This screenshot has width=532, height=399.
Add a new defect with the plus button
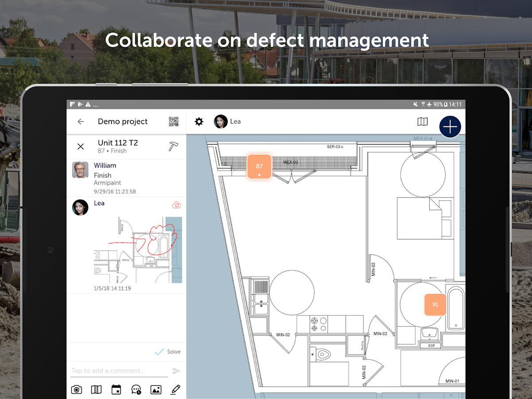450,127
